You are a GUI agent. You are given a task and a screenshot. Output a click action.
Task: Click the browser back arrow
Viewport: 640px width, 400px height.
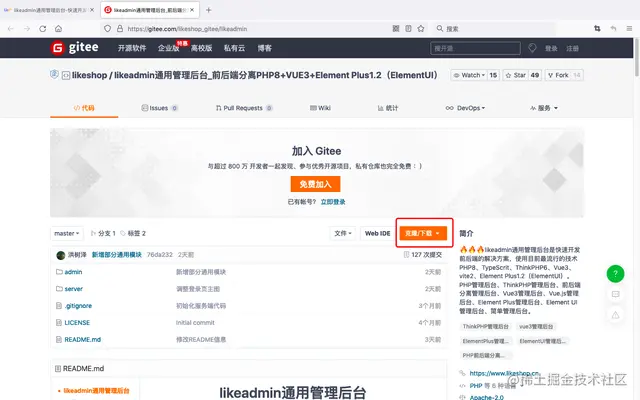coord(11,29)
